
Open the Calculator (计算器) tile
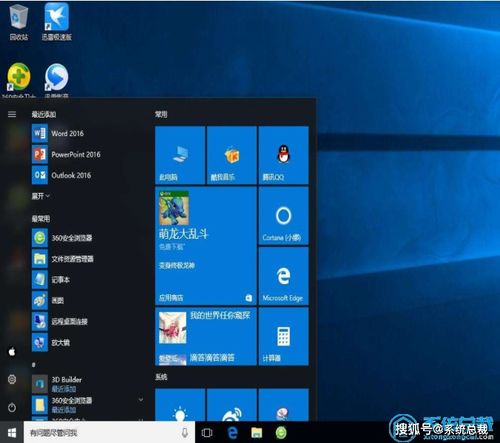click(x=284, y=337)
